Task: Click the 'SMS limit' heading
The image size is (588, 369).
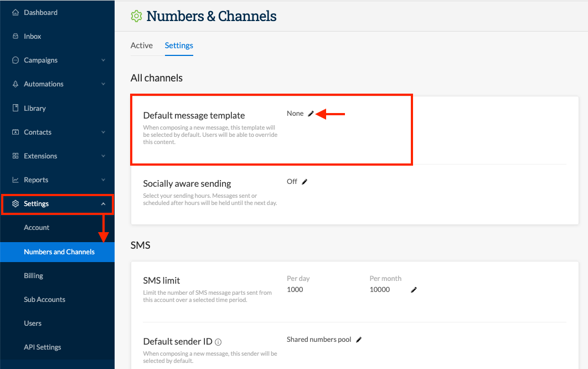Action: pos(162,280)
